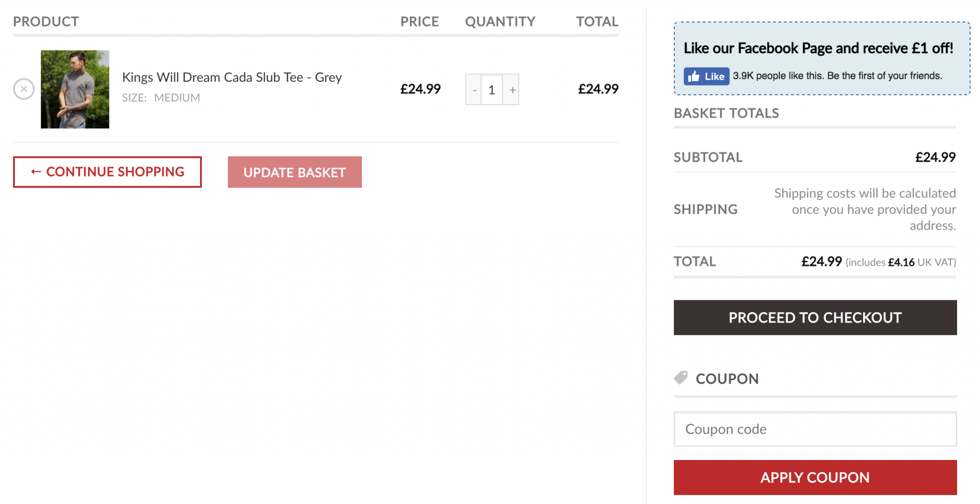Click the coupon tag icon
980x504 pixels.
click(x=680, y=378)
